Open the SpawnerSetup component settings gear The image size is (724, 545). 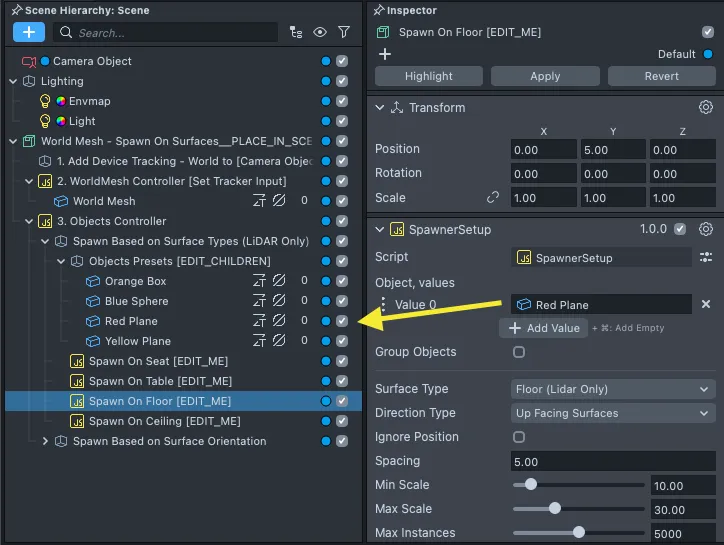[705, 229]
